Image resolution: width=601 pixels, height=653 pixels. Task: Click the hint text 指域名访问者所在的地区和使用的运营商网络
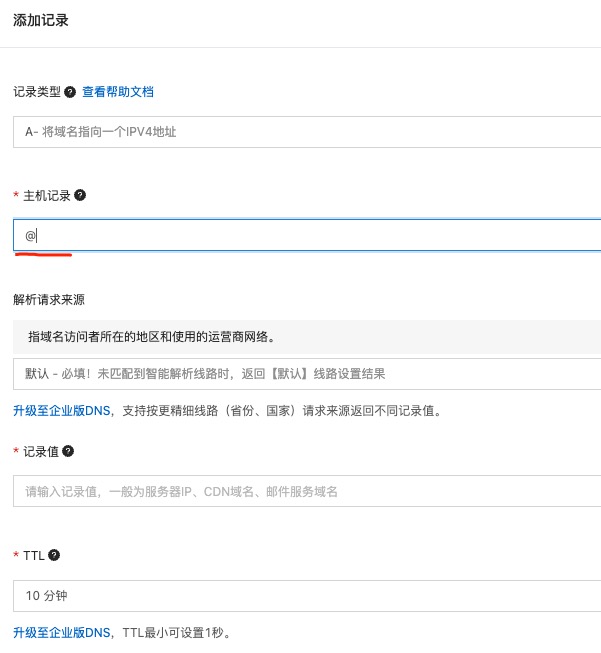coord(152,336)
